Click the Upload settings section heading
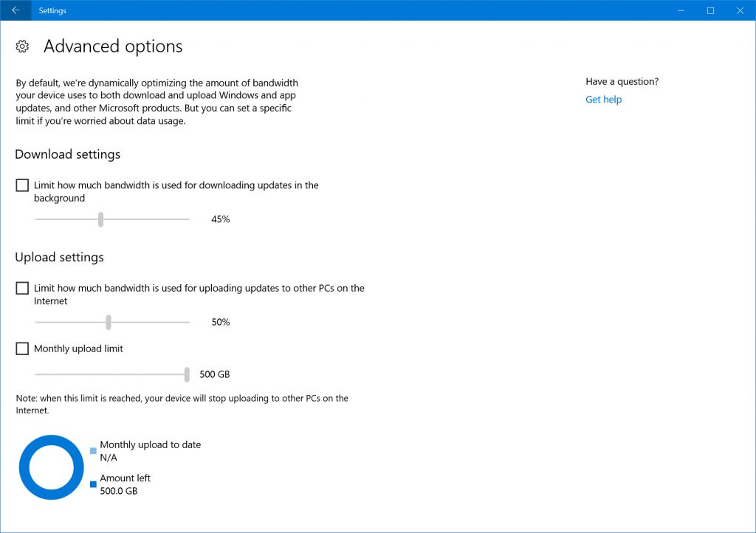The height and width of the screenshot is (533, 756). 59,257
